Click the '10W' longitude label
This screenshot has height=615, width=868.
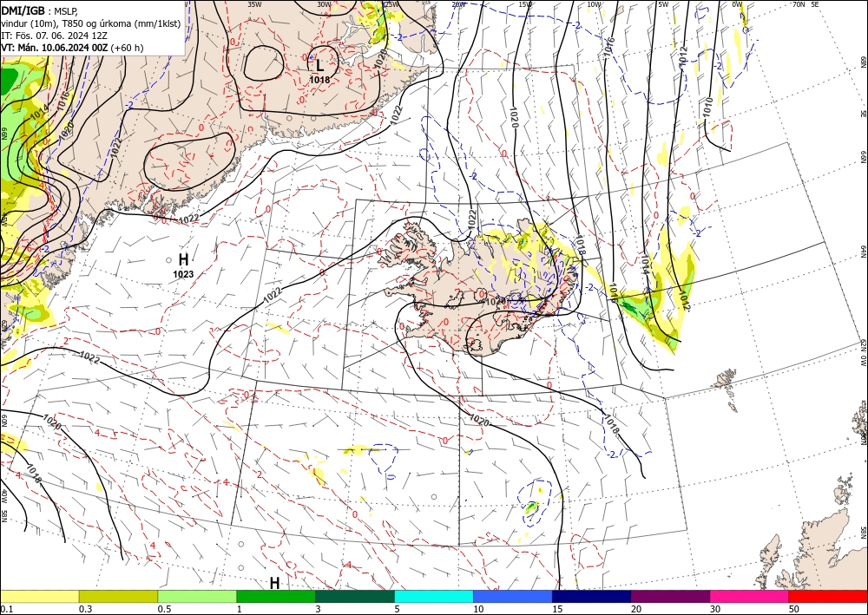pyautogui.click(x=594, y=4)
